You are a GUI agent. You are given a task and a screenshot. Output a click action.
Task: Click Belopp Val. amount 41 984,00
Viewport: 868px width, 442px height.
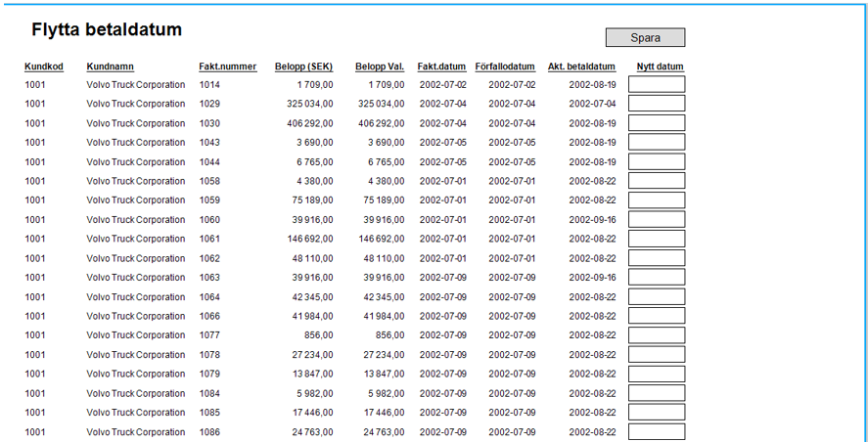pyautogui.click(x=384, y=317)
